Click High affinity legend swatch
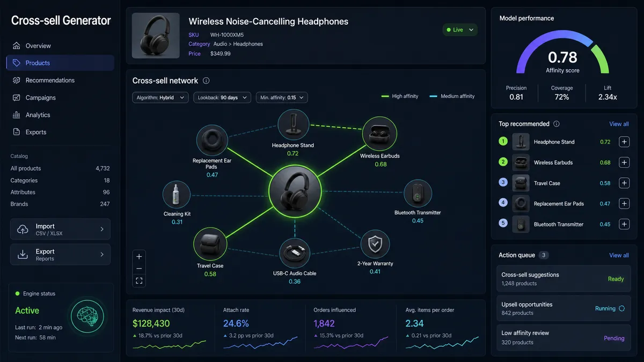This screenshot has width=644, height=362. (x=385, y=97)
